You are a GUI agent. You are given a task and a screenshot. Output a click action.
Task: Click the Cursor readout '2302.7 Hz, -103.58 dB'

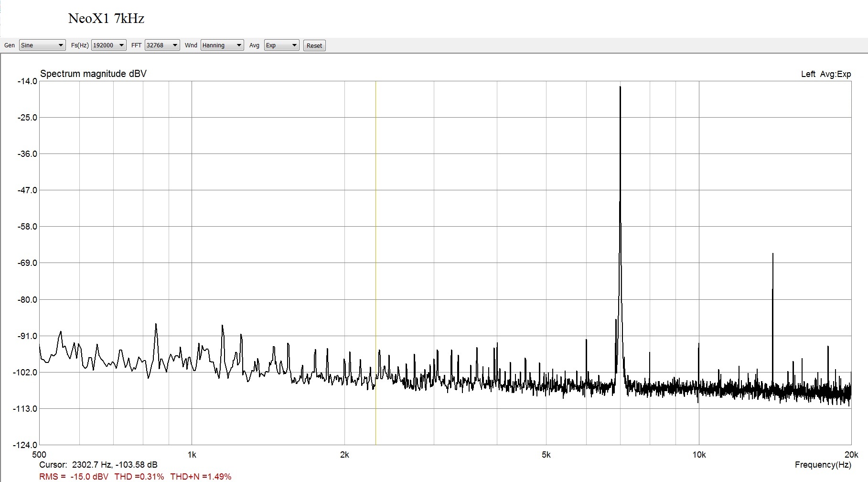[115, 465]
